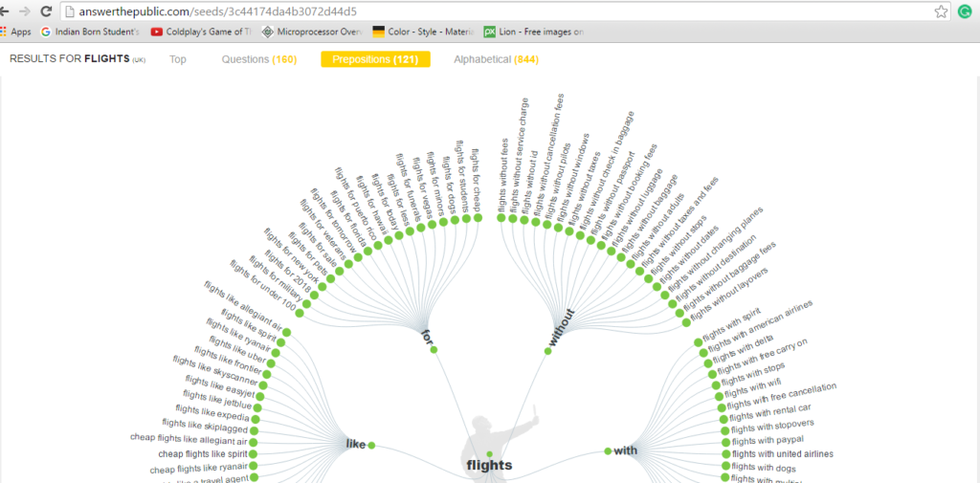This screenshot has width=980, height=483.
Task: Click 'flights like skyscanner' label
Action: pos(215,370)
